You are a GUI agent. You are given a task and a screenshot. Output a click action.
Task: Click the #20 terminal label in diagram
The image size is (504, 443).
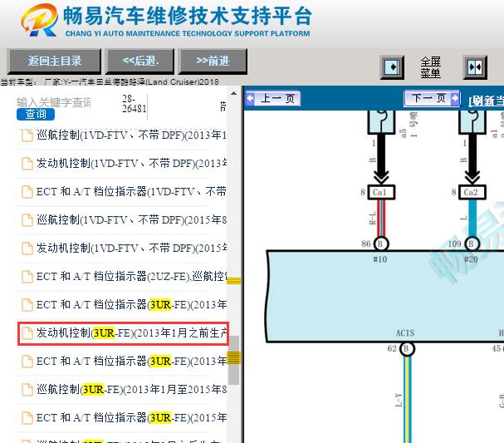471,259
